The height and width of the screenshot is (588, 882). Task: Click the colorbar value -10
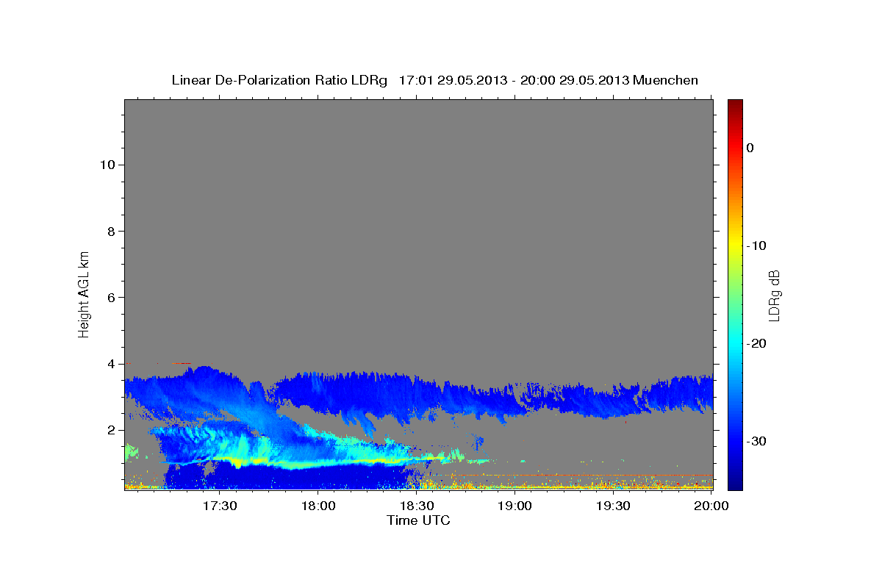(756, 245)
